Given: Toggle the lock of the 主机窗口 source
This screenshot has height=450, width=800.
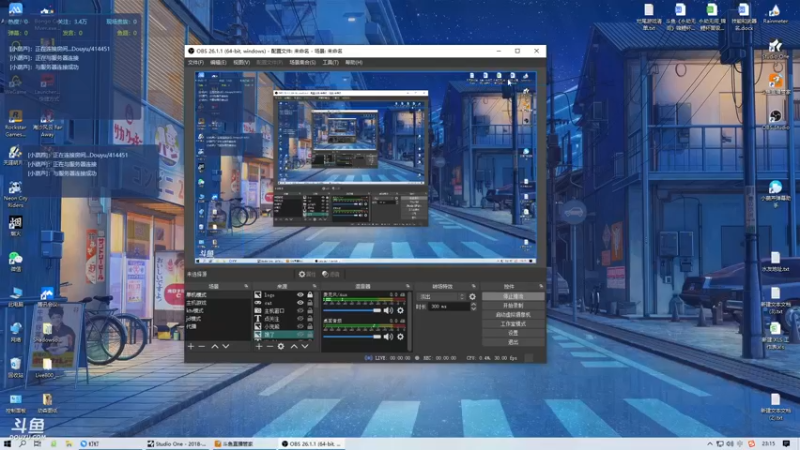Looking at the screenshot, I should (310, 310).
